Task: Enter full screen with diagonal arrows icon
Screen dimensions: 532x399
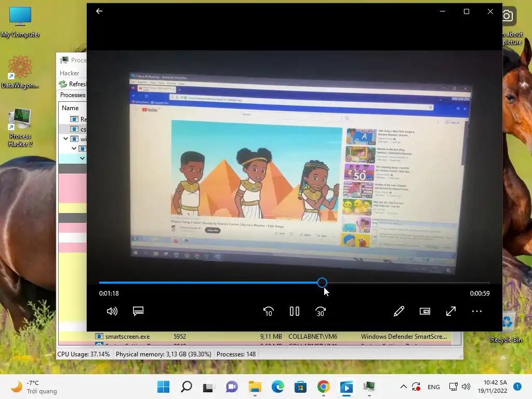Action: pos(451,311)
